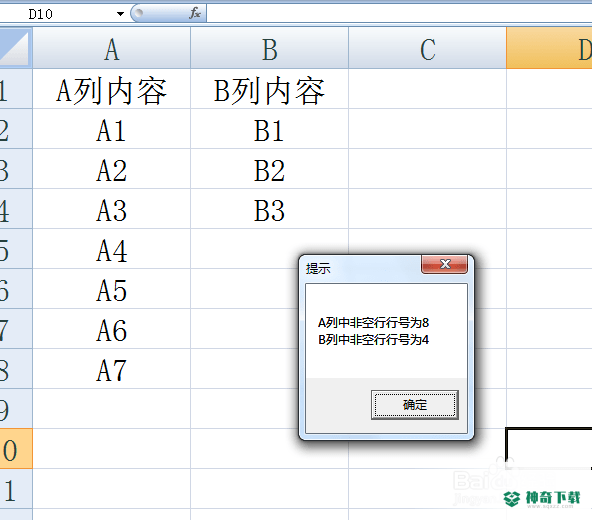The image size is (592, 520).
Task: Click the Select All corner triangle
Action: point(14,48)
